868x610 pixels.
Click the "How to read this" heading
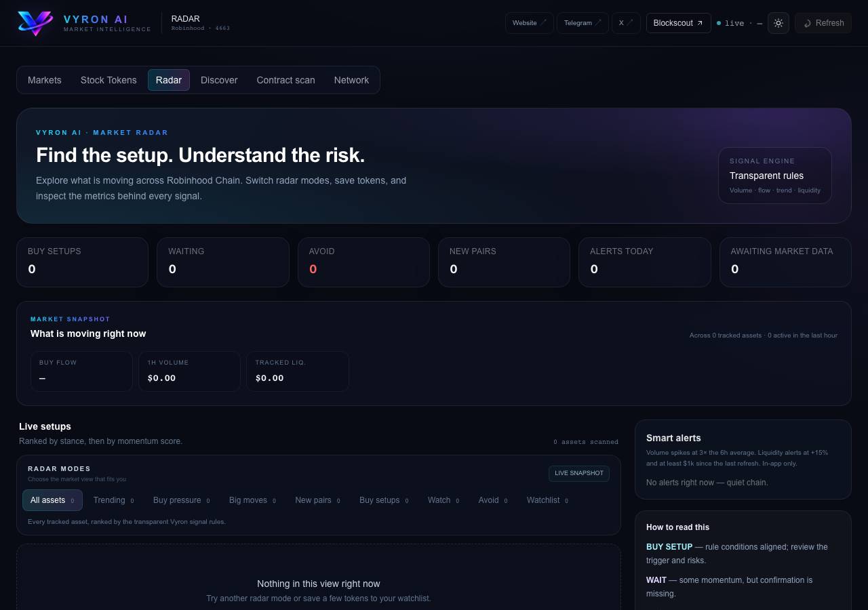click(677, 527)
